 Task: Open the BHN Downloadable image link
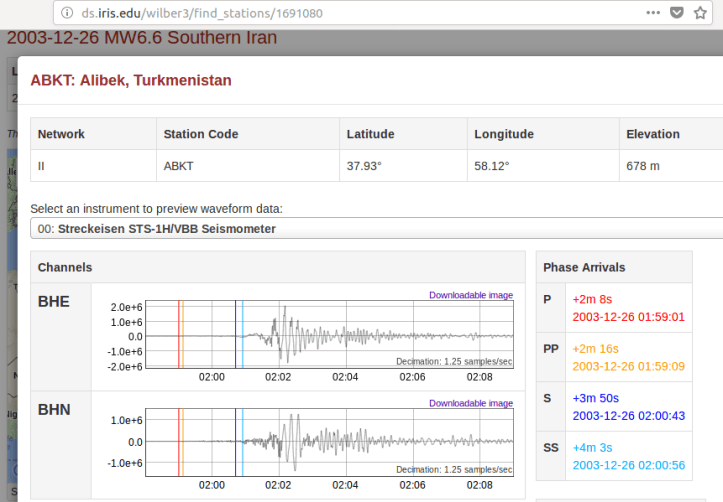point(470,403)
